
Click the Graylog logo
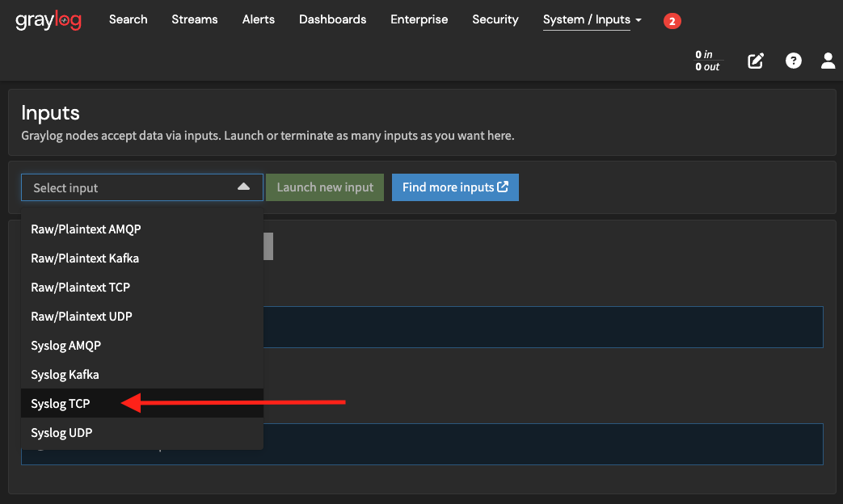pos(48,20)
